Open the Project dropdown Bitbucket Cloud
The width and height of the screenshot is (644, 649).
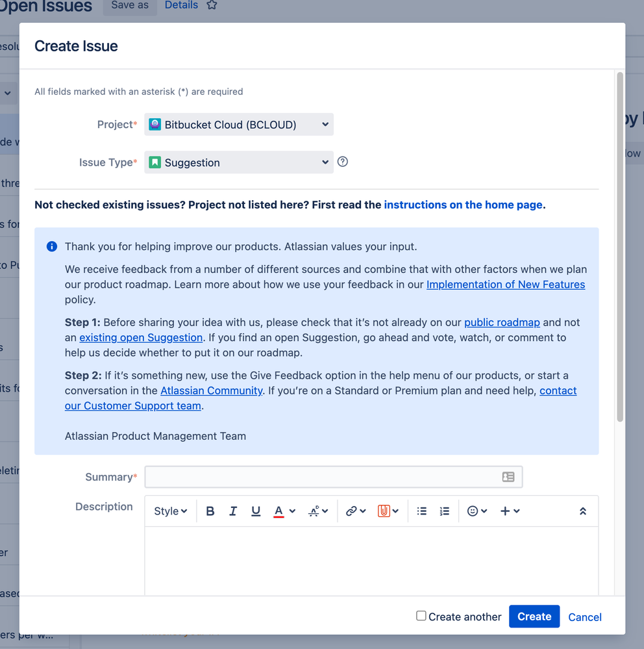pos(239,125)
